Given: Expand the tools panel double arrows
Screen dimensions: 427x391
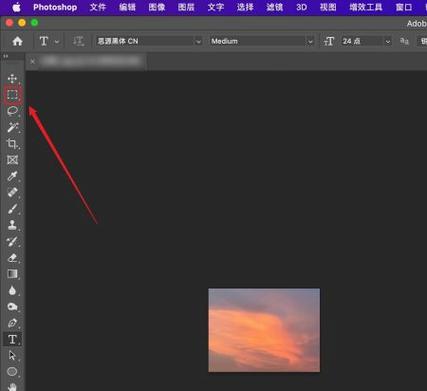Looking at the screenshot, I should (x=6, y=56).
